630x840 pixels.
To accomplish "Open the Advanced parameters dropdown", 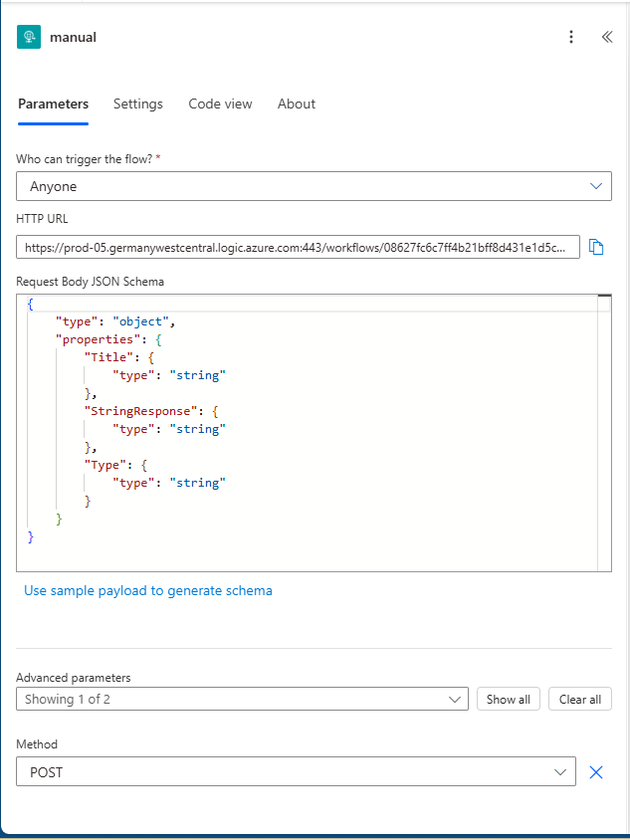I will pos(242,700).
